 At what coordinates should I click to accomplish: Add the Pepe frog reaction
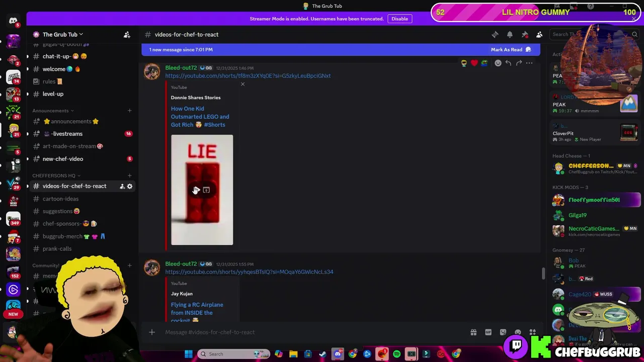pyautogui.click(x=484, y=63)
